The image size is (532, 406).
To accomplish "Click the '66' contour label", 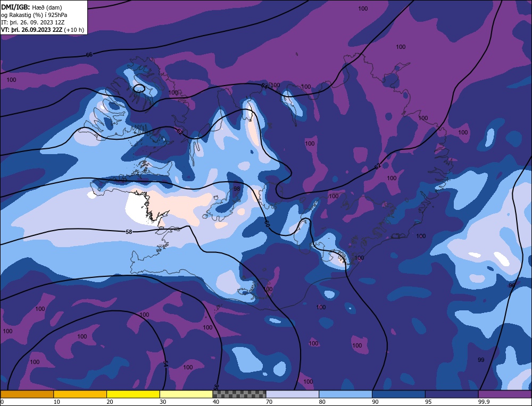I will pyautogui.click(x=89, y=55).
